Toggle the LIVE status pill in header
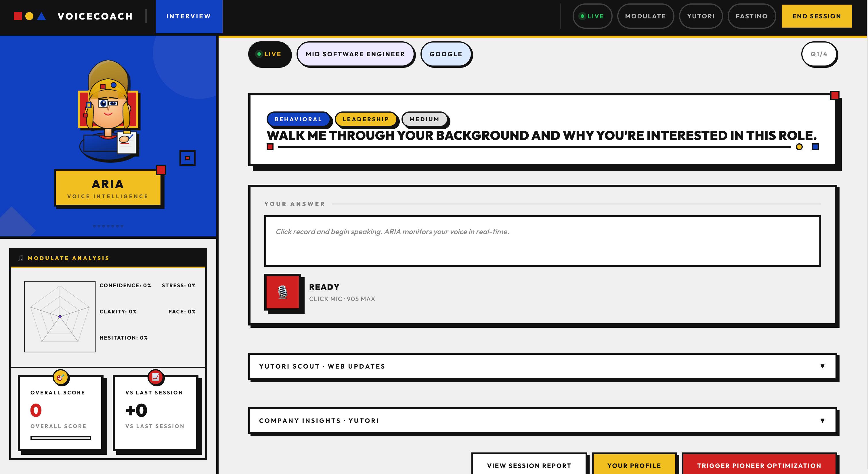Image resolution: width=868 pixels, height=474 pixels. point(592,16)
